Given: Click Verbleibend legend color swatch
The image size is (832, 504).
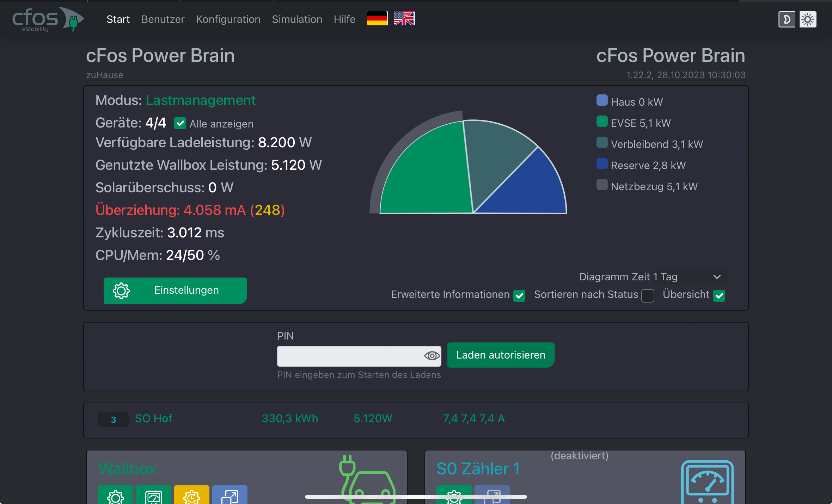Looking at the screenshot, I should [602, 142].
